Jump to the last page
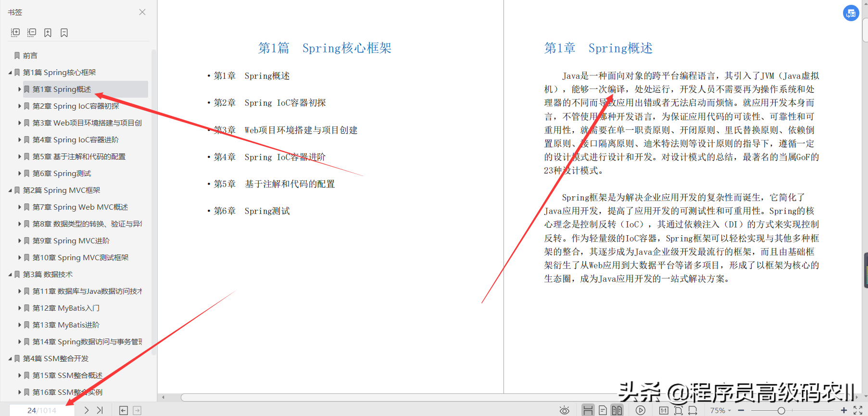868x416 pixels. pyautogui.click(x=100, y=410)
